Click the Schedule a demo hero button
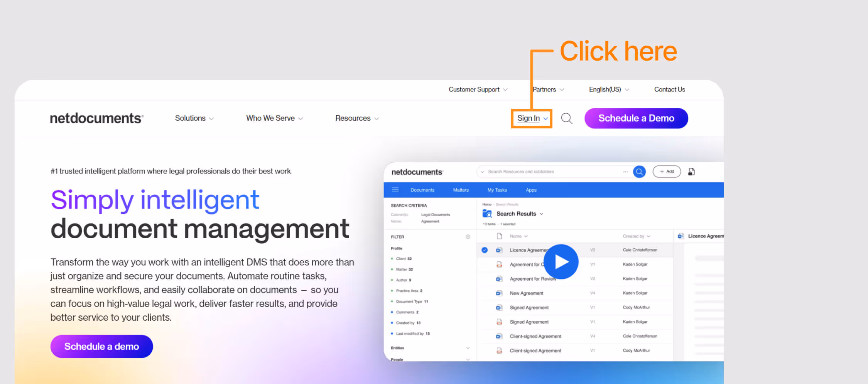The image size is (868, 384). [101, 346]
